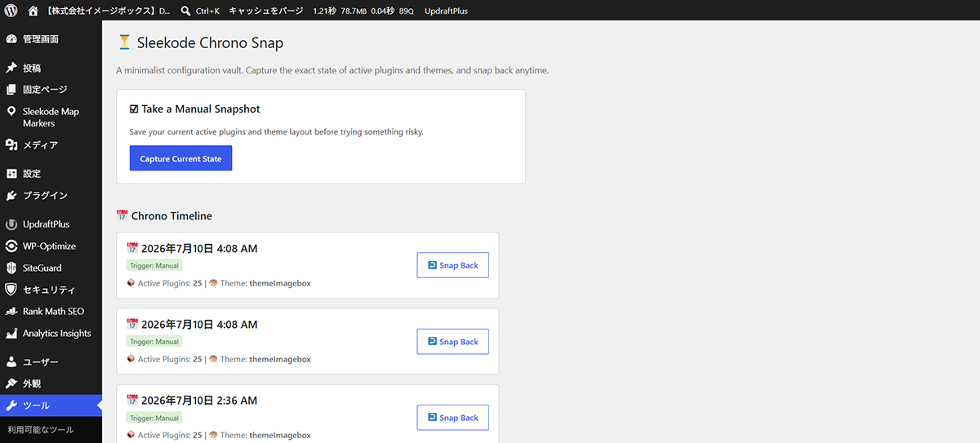The width and height of the screenshot is (980, 443).
Task: Snap Back the first 4:08 AM snapshot
Action: coord(452,265)
